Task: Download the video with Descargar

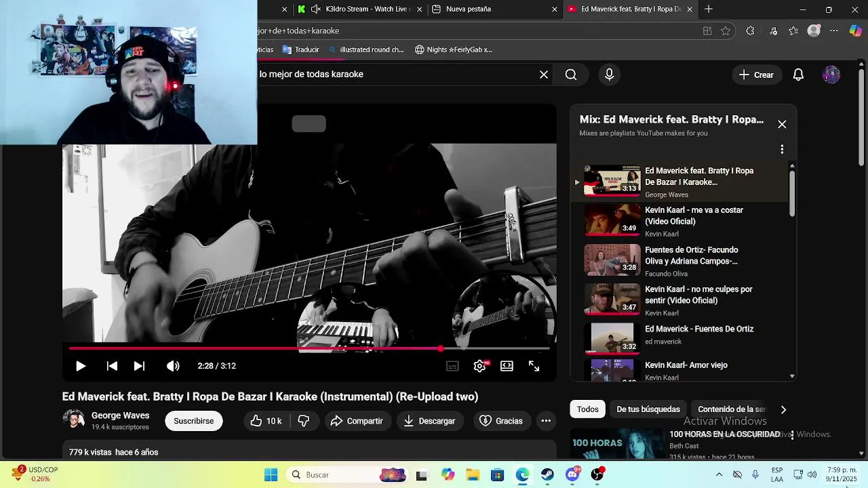Action: point(429,421)
